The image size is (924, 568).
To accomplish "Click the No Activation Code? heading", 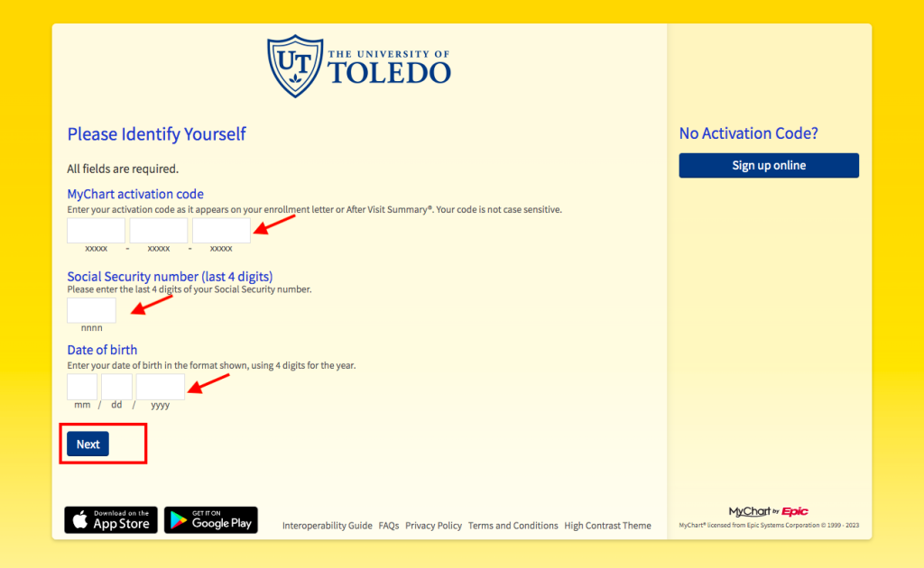I will point(748,133).
